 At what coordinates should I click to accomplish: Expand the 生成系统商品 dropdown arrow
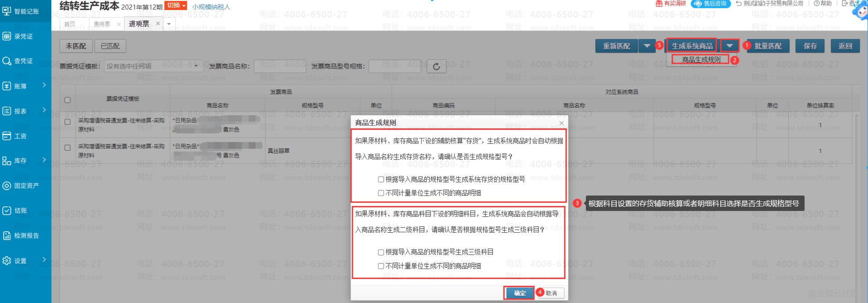[x=729, y=46]
